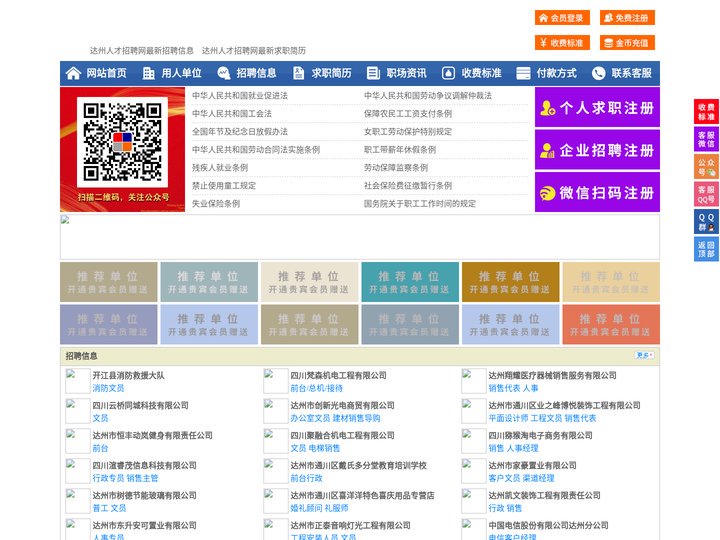720x540 pixels.
Task: Click the chat icon beside 招聘信息
Action: (x=224, y=73)
